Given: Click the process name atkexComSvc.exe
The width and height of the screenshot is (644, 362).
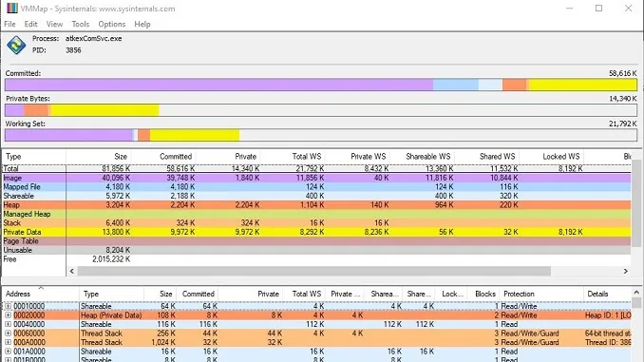Looking at the screenshot, I should pos(94,39).
